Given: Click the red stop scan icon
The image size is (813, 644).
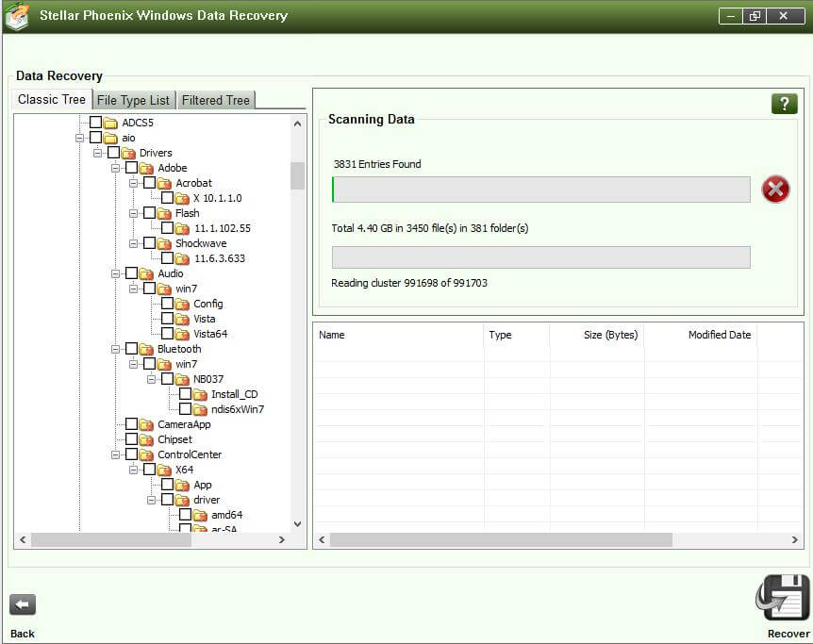Looking at the screenshot, I should 775,190.
